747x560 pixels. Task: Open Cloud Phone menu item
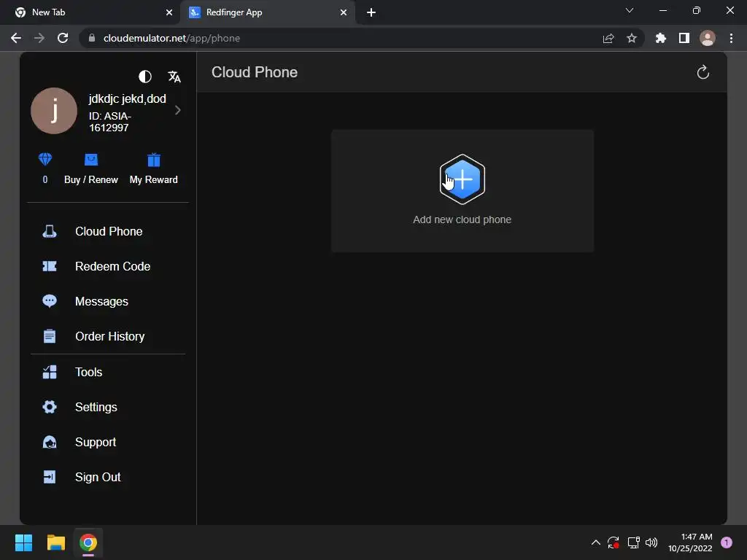(109, 231)
